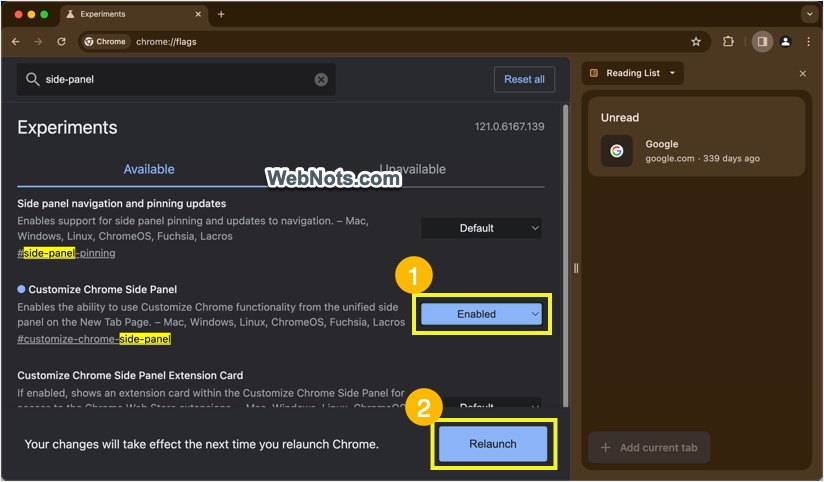Image resolution: width=824 pixels, height=482 pixels.
Task: Open a new browser tab
Action: point(221,15)
